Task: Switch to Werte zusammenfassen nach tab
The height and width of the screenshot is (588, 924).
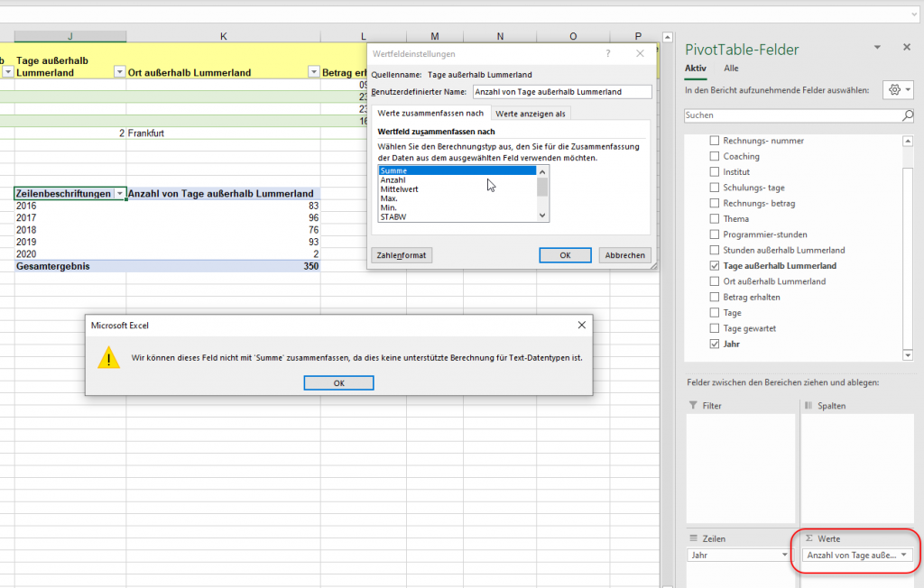Action: click(x=430, y=113)
